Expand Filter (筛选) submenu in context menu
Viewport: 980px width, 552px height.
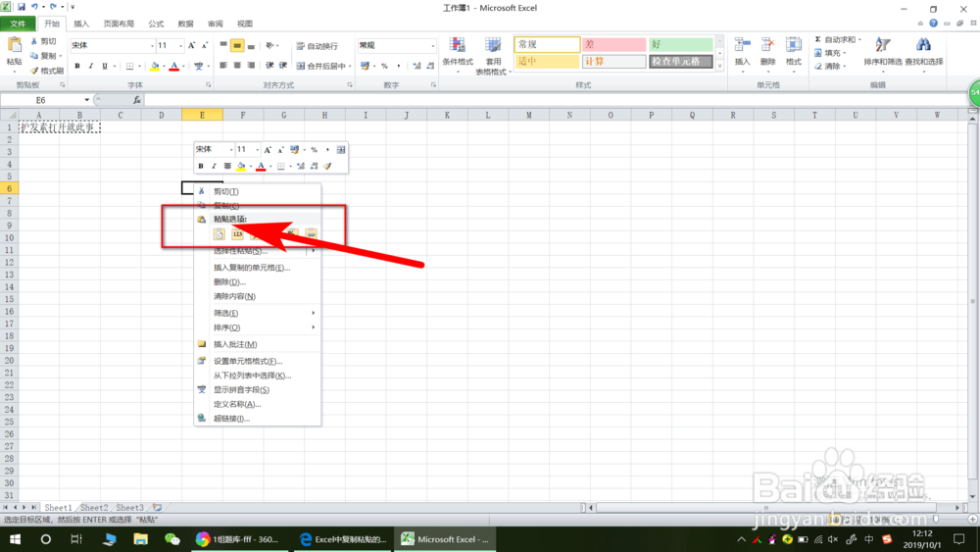click(257, 313)
